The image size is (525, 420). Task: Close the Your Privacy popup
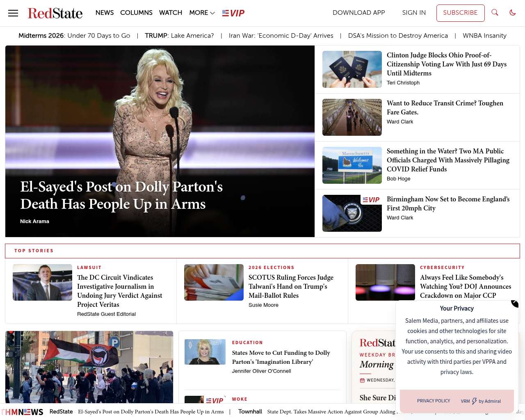click(515, 303)
